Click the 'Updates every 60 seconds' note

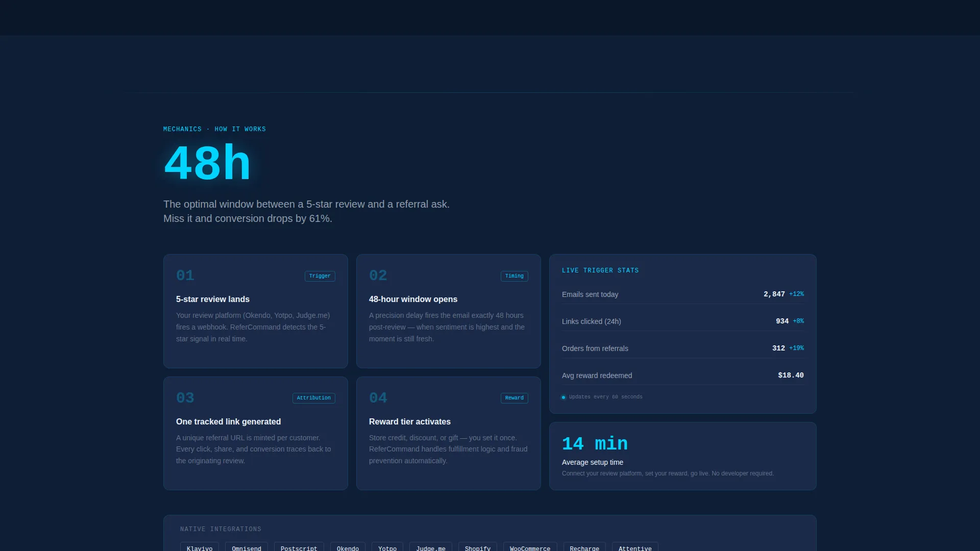point(605,397)
